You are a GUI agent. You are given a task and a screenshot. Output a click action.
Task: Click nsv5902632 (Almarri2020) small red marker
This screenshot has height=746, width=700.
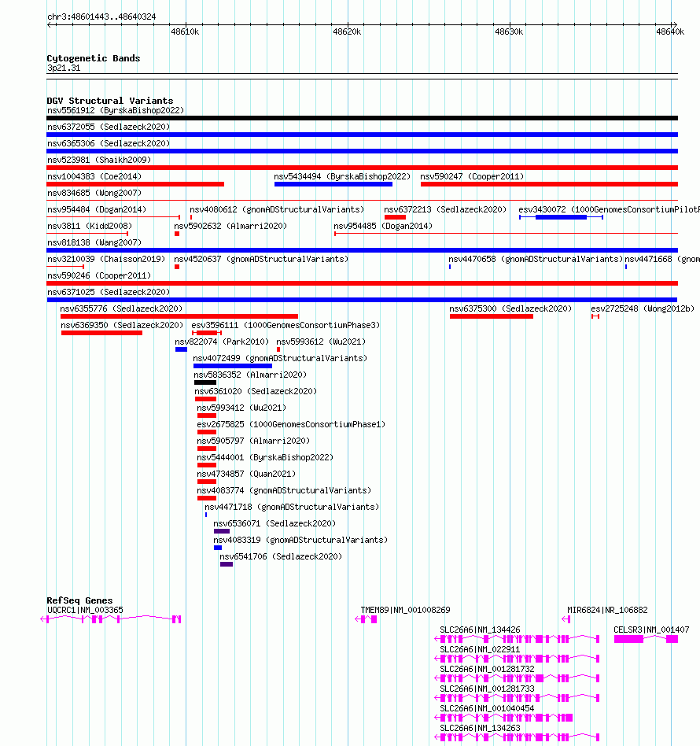[x=177, y=234]
